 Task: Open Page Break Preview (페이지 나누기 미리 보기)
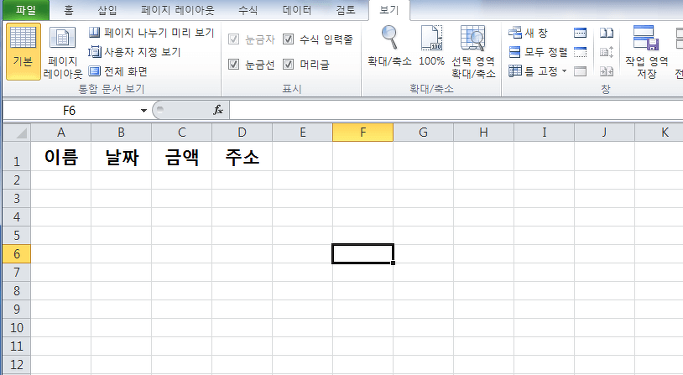pos(151,33)
